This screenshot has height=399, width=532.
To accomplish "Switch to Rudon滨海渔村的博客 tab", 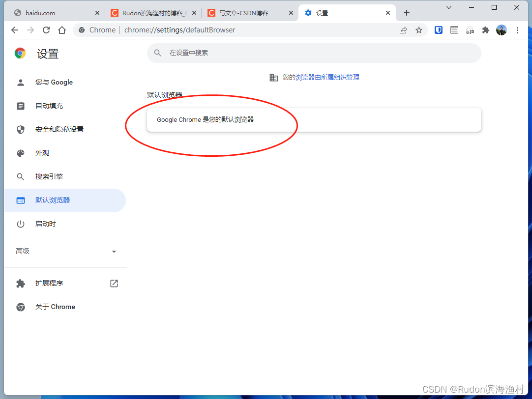I will point(153,13).
